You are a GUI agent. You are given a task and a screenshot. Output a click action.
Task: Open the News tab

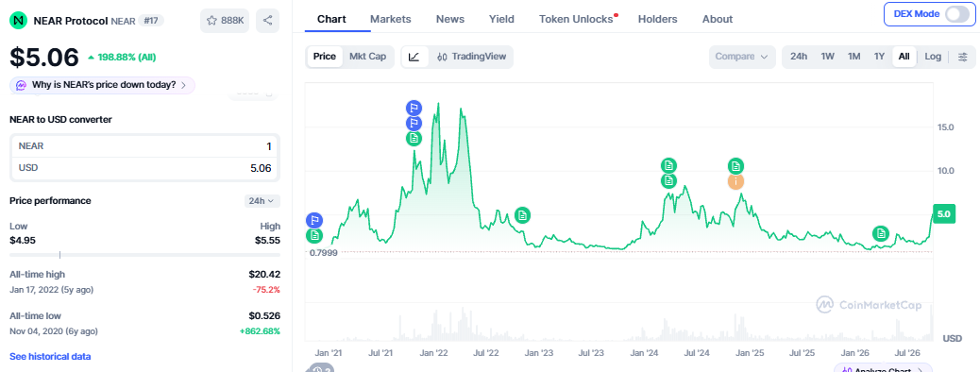450,20
